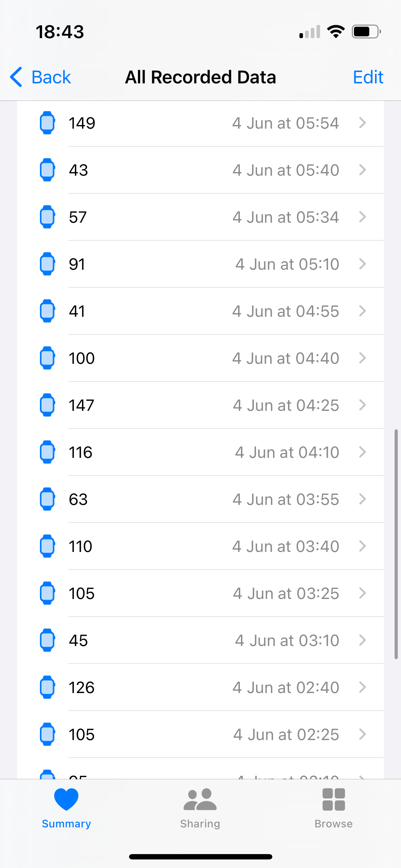Select the 116 reading at 04:10

[200, 452]
